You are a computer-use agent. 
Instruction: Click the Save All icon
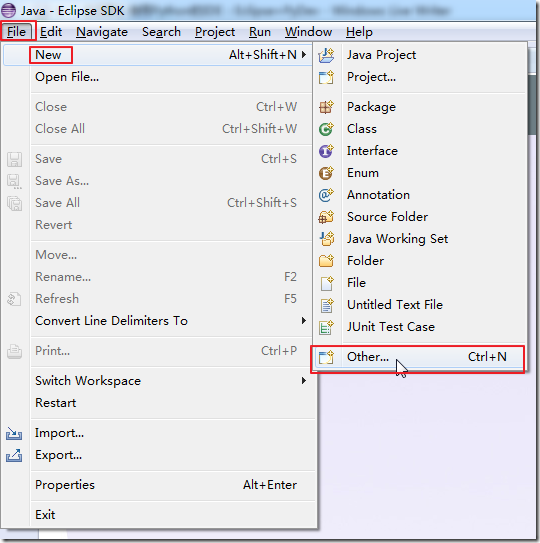[x=14, y=203]
